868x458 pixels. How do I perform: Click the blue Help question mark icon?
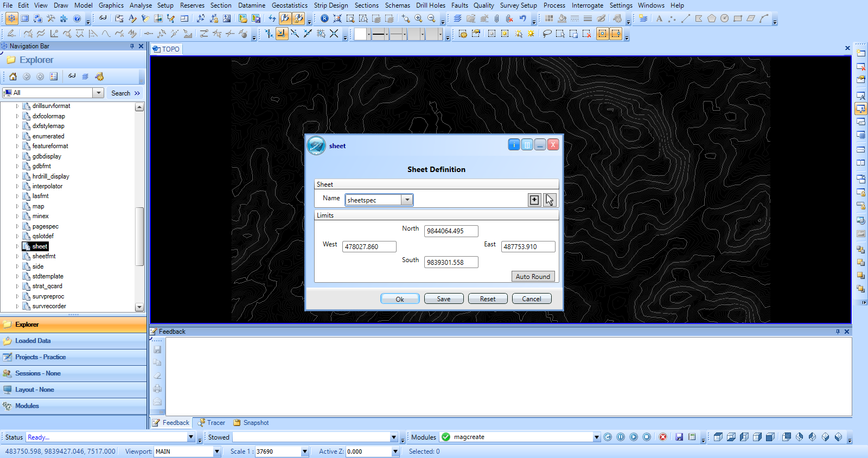(x=77, y=18)
